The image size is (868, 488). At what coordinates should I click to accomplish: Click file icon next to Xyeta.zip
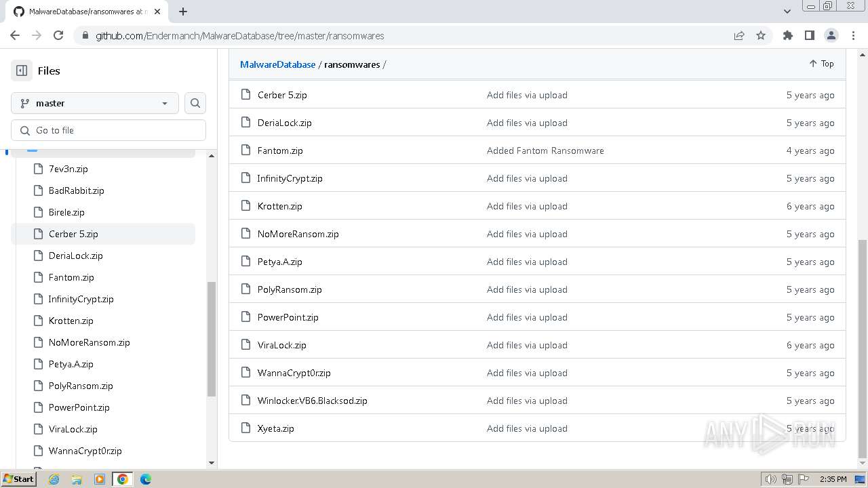tap(246, 428)
